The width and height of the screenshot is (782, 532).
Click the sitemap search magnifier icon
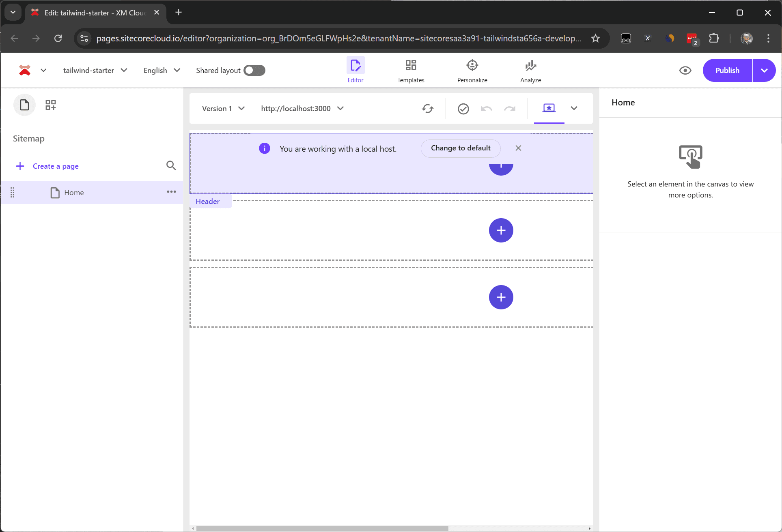(x=171, y=165)
